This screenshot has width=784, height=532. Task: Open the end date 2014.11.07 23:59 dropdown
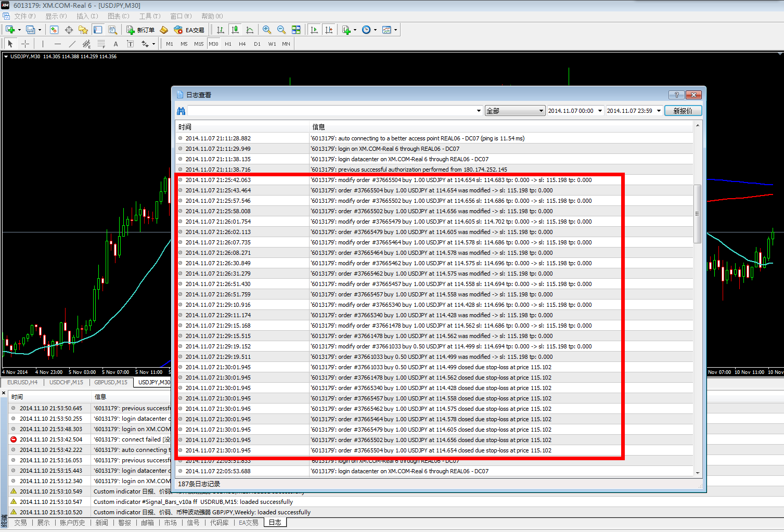pos(659,111)
